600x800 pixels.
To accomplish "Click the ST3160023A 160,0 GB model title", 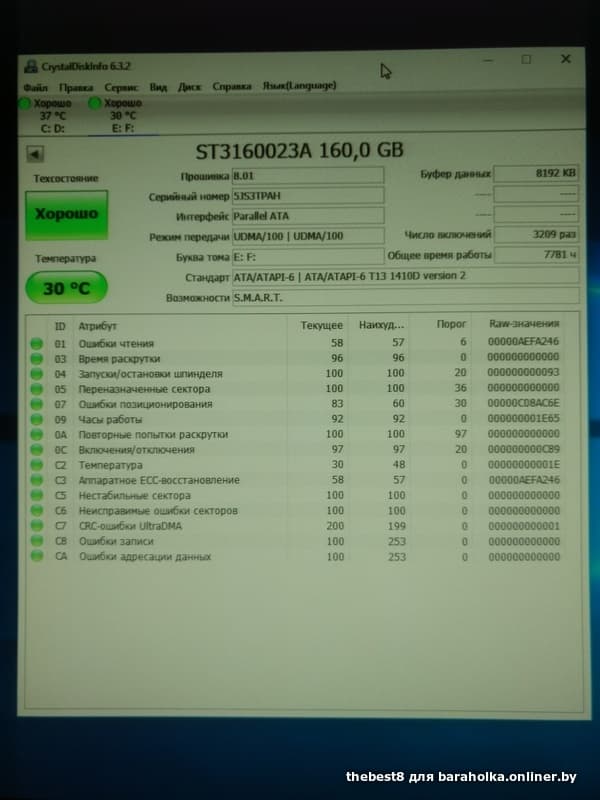I will point(299,151).
